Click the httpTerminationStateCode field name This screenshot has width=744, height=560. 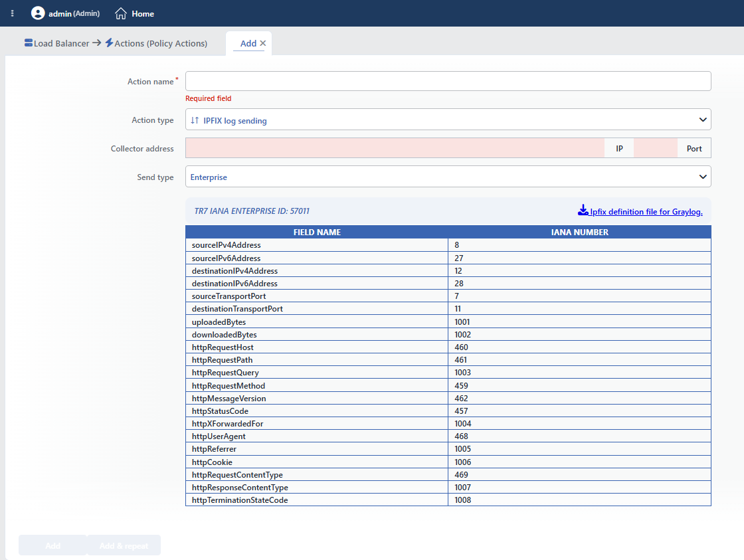point(240,500)
